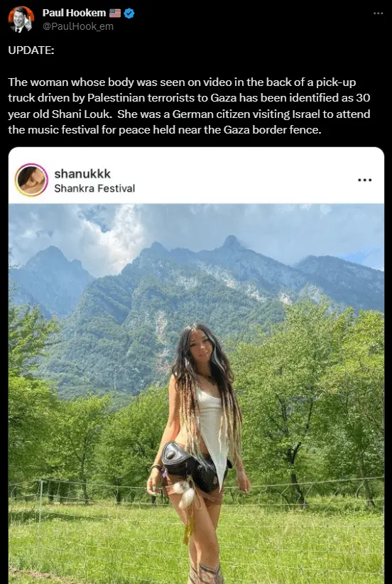Open the embedded photo of the woman
Image resolution: width=392 pixels, height=584 pixels.
pos(196,394)
